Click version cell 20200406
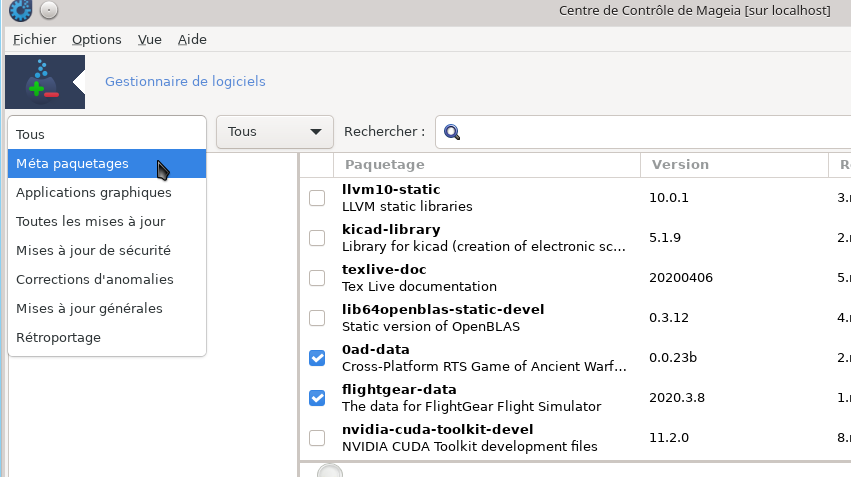The image size is (851, 477). [681, 278]
